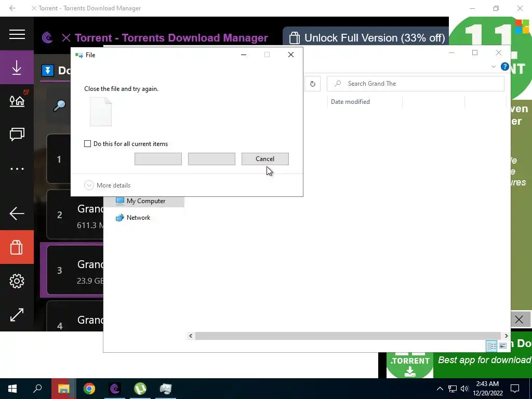Toggle the full screen diagonal arrow icon
Viewport: 532px width, 399px height.
tap(17, 315)
